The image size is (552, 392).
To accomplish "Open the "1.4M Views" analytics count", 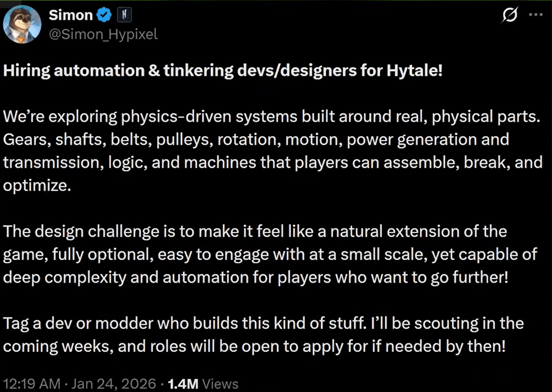I will tap(203, 384).
